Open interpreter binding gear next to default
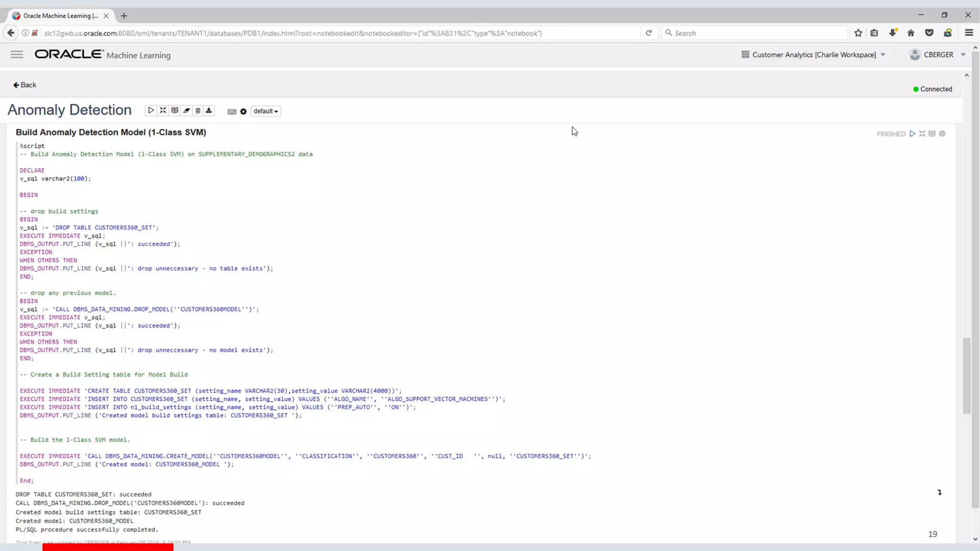This screenshot has height=551, width=980. click(243, 111)
